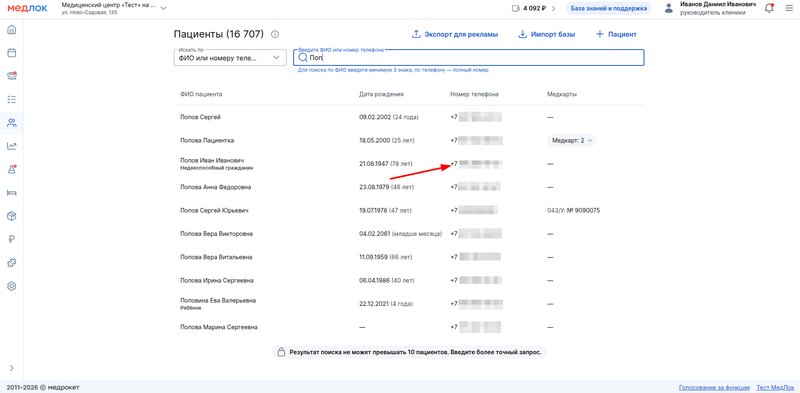Image resolution: width=800 pixels, height=393 pixels.
Task: Open the hospital bed sidebar icon
Action: pos(11,192)
